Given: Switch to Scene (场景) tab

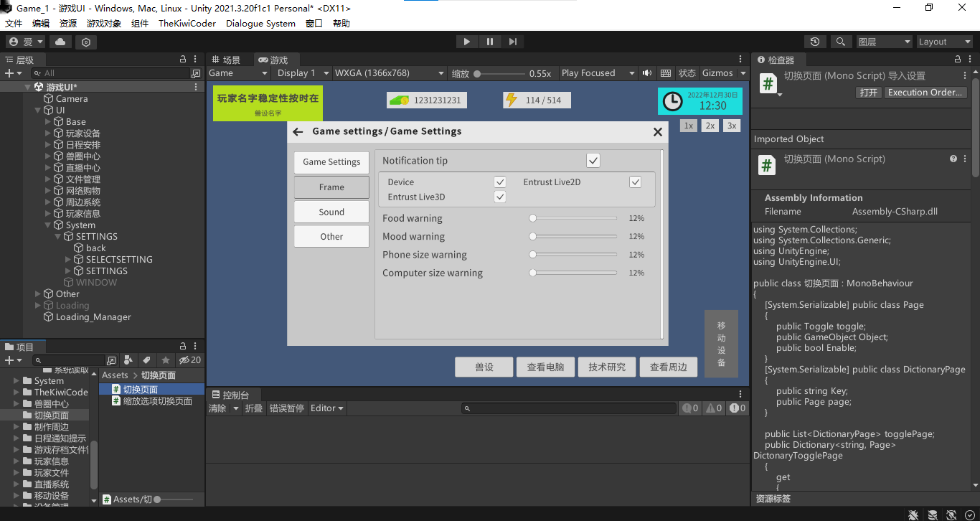Looking at the screenshot, I should click(226, 60).
